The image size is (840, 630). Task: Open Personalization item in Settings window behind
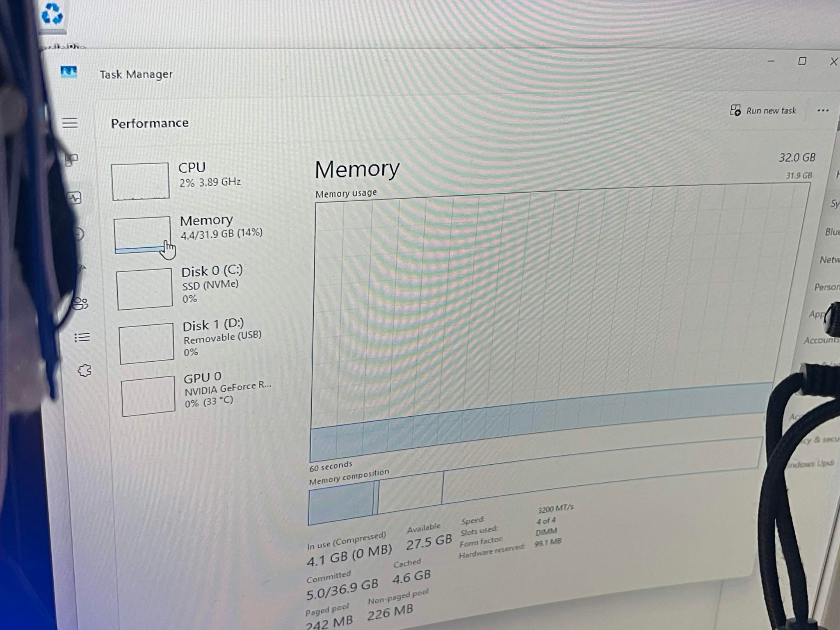tap(827, 287)
